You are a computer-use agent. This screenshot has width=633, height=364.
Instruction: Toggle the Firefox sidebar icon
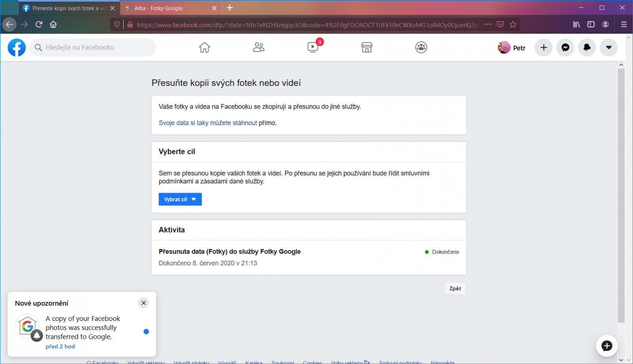pos(591,25)
